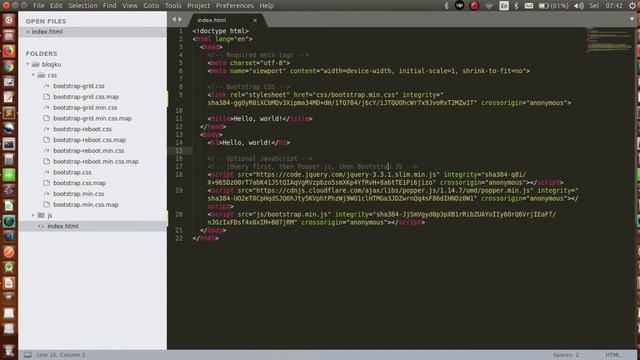Click the red round tray indicator
640x360 pixels.
[x=474, y=6]
